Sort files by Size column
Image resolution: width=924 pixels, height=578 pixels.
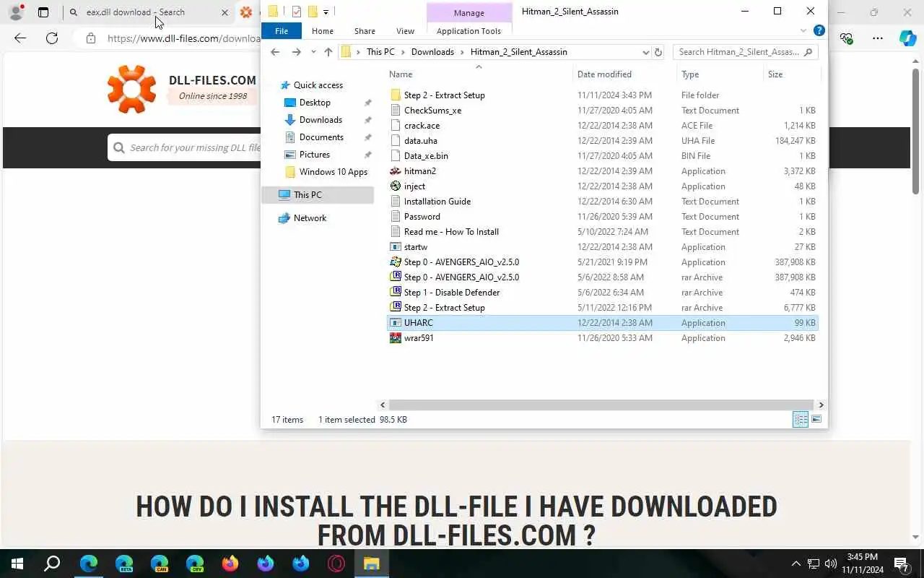point(792,74)
